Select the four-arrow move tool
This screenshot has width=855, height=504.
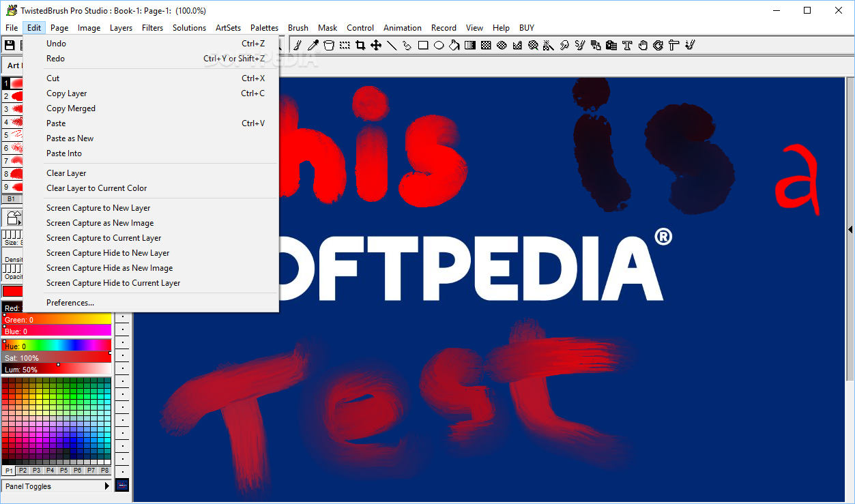pyautogui.click(x=375, y=45)
